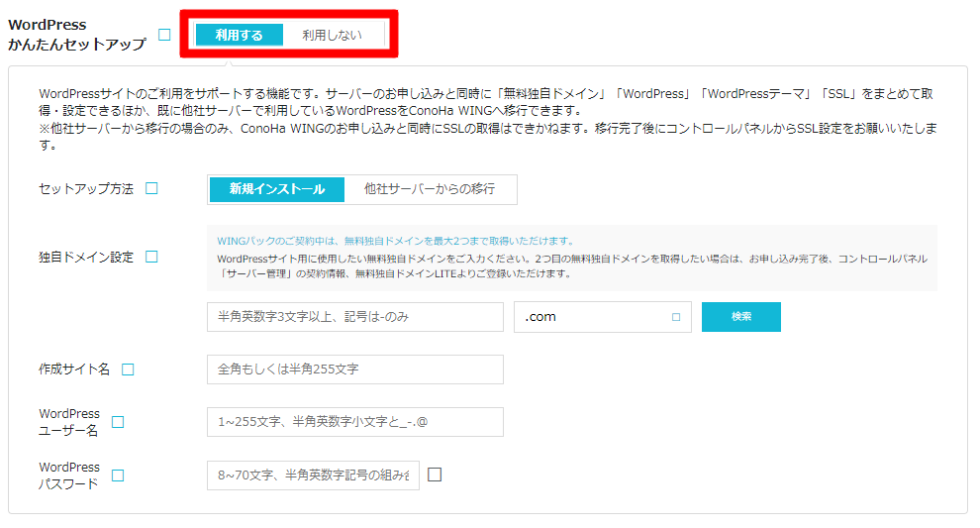Click help icon next to 作成サイト名
This screenshot has height=528, width=980.
pos(128,370)
